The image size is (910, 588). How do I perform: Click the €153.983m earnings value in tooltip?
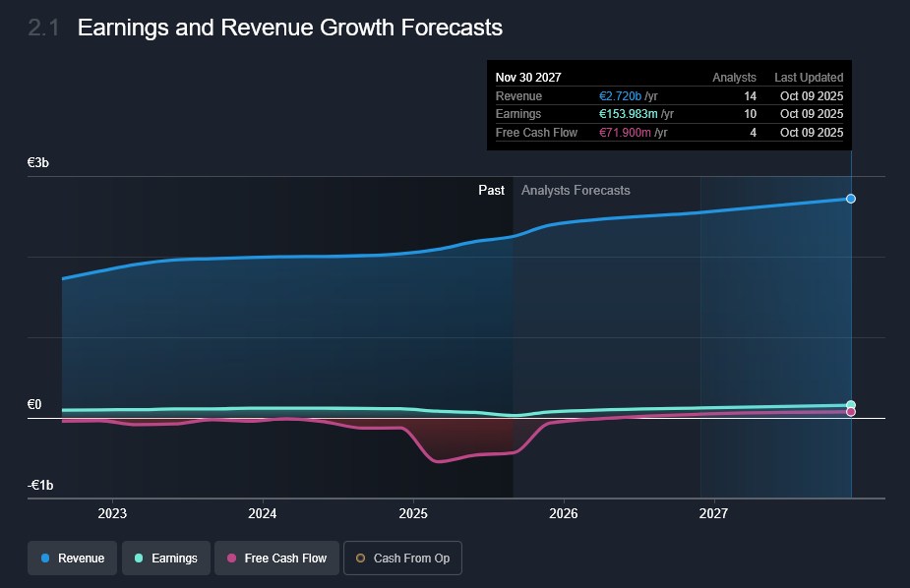(627, 114)
